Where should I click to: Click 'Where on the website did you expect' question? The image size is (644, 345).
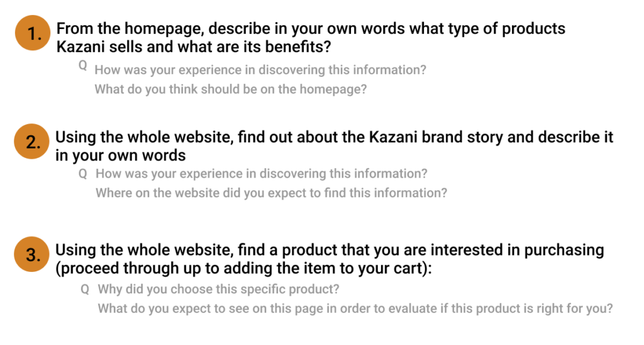(x=271, y=193)
